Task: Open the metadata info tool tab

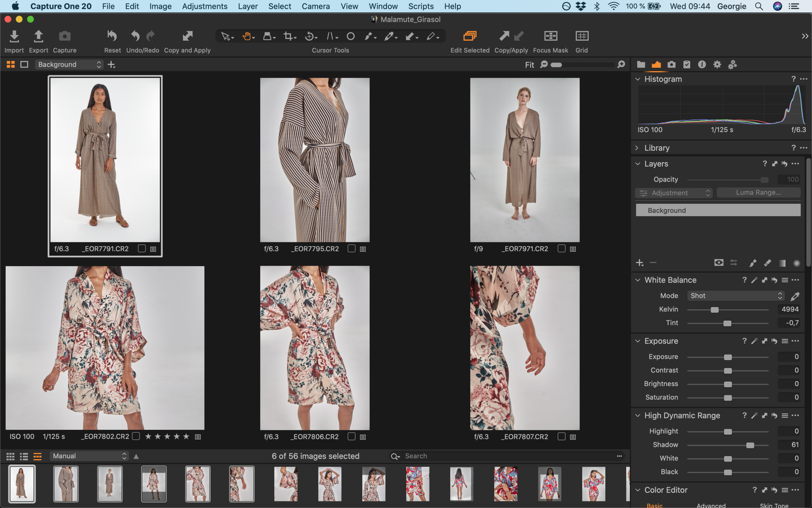Action: [702, 65]
